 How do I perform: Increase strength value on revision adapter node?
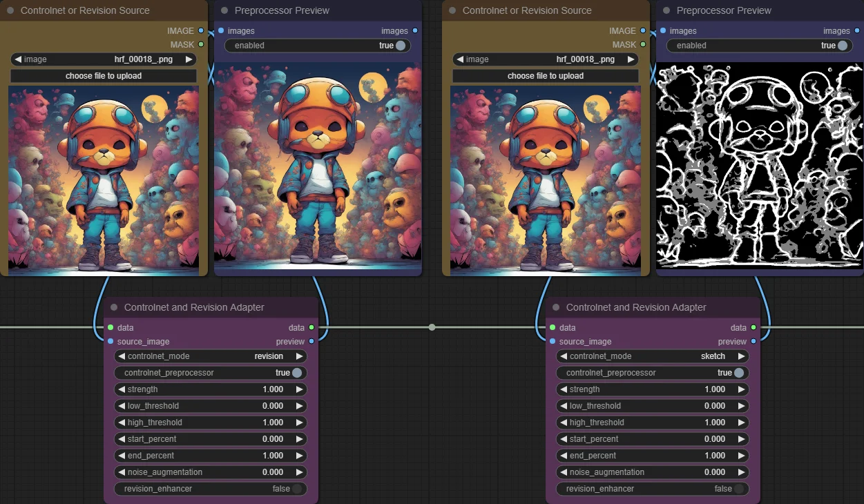pos(299,389)
